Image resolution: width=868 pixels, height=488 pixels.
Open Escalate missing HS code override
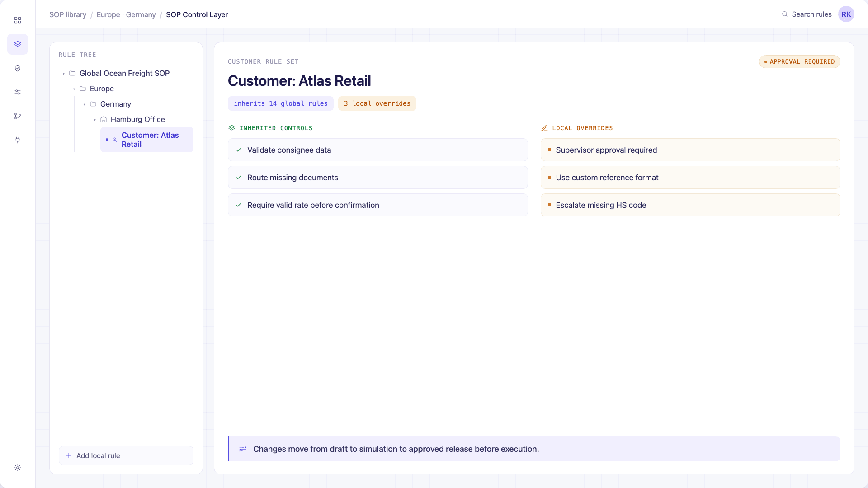[x=690, y=205]
